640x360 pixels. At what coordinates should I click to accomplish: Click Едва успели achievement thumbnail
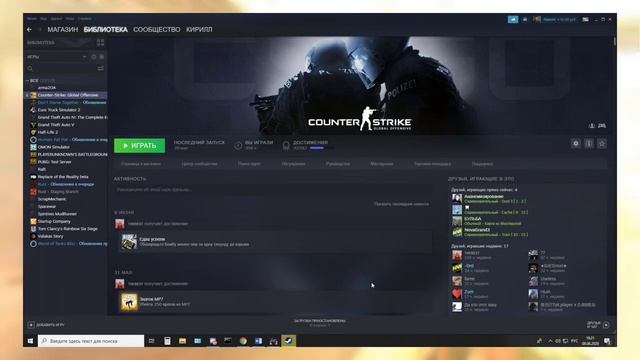pos(129,242)
